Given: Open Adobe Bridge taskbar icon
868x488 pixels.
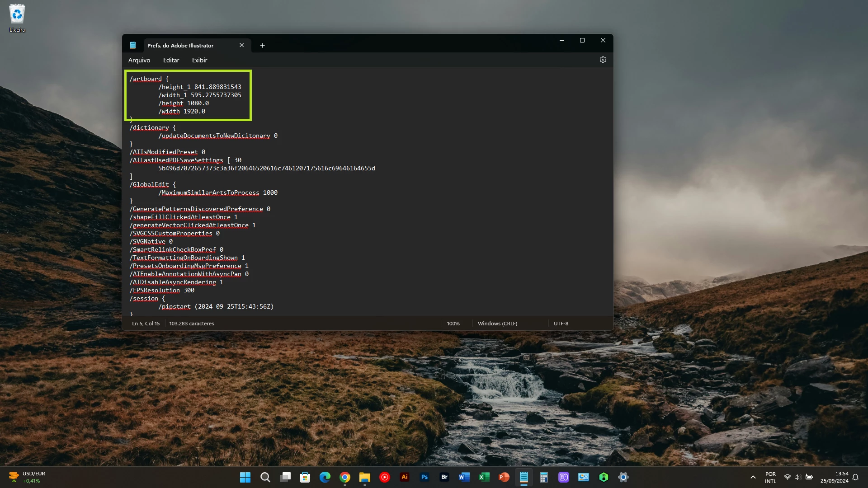Looking at the screenshot, I should (444, 477).
